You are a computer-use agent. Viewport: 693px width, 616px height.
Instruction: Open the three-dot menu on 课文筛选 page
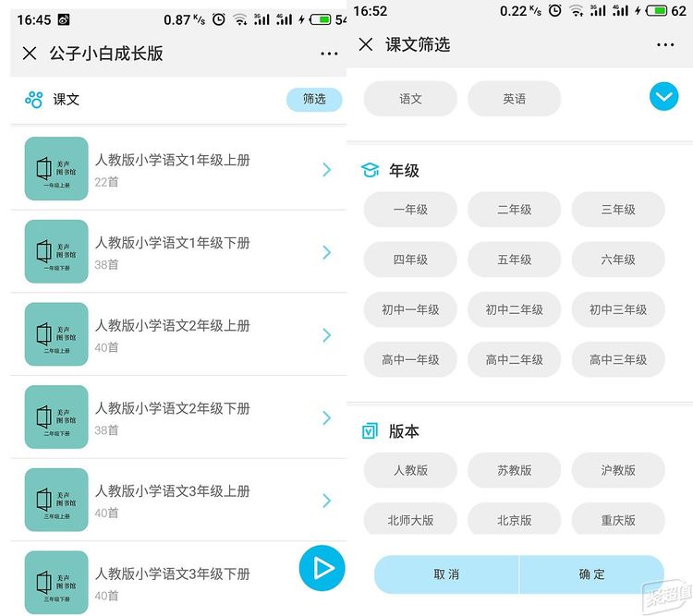click(x=665, y=44)
